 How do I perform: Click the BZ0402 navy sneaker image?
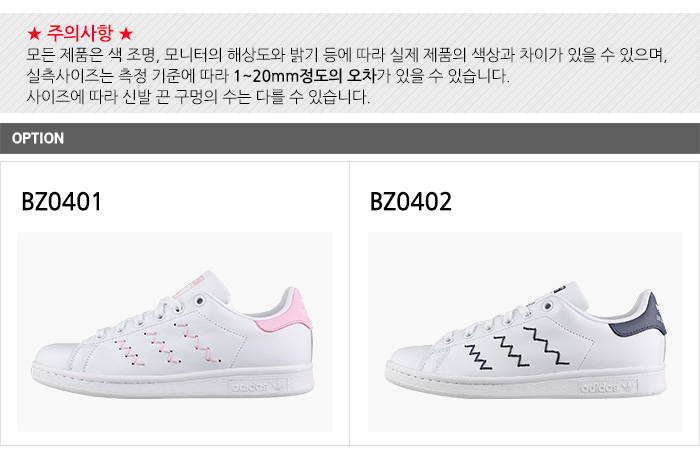[525, 331]
